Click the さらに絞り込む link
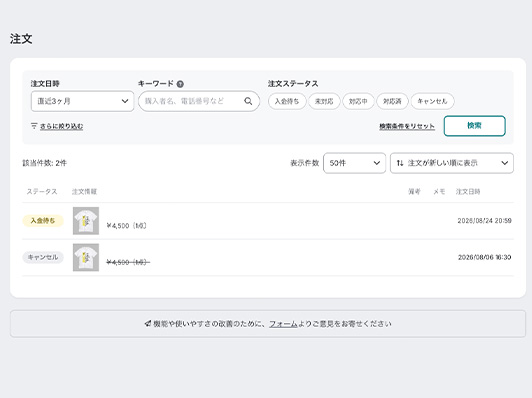Image resolution: width=532 pixels, height=398 pixels. point(61,126)
